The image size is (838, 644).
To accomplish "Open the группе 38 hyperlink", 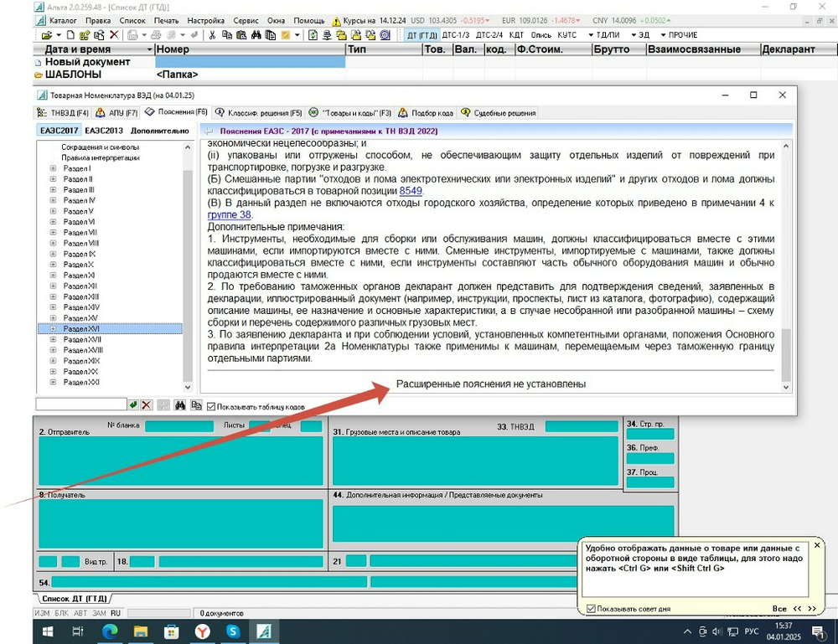I will [230, 214].
